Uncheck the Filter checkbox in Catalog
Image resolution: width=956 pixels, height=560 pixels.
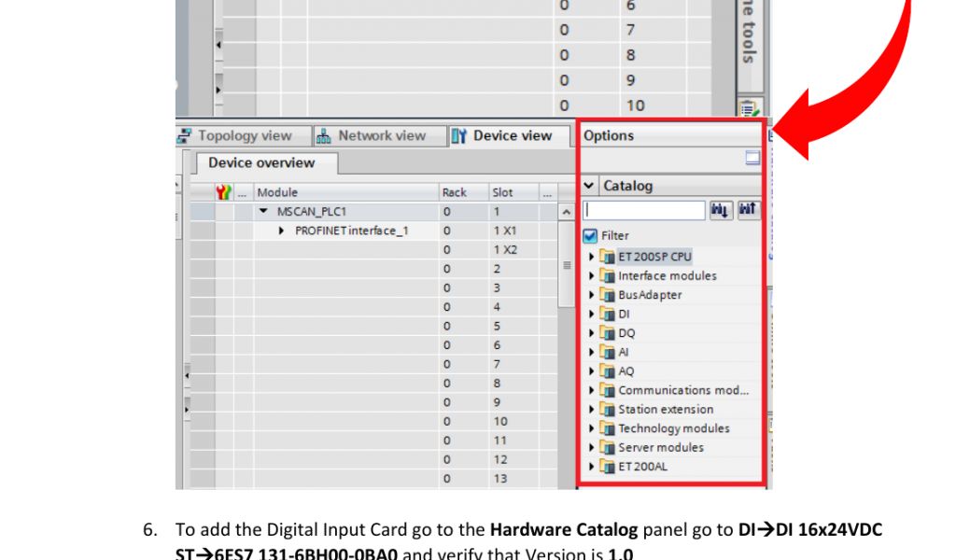pos(590,236)
